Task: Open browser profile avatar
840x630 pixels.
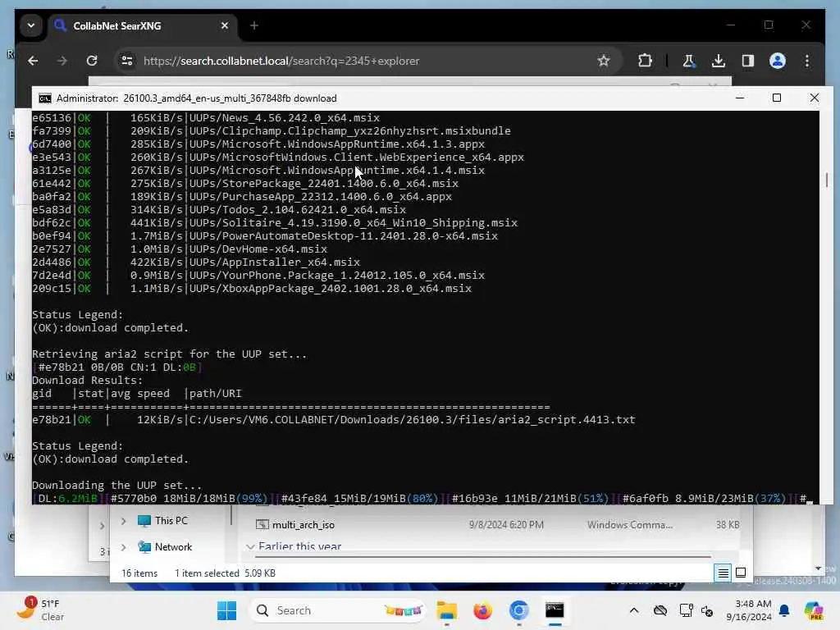Action: pos(778,61)
